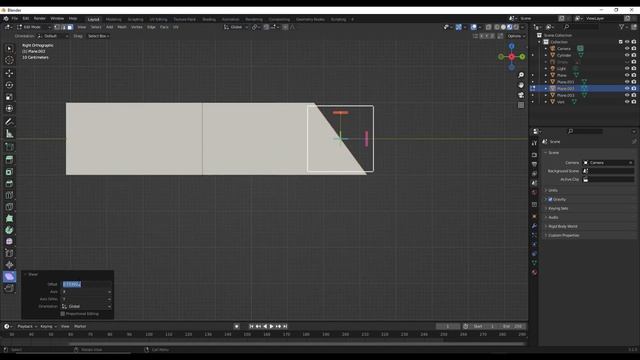Select the Rotate tool in the toolbar

pyautogui.click(x=9, y=85)
